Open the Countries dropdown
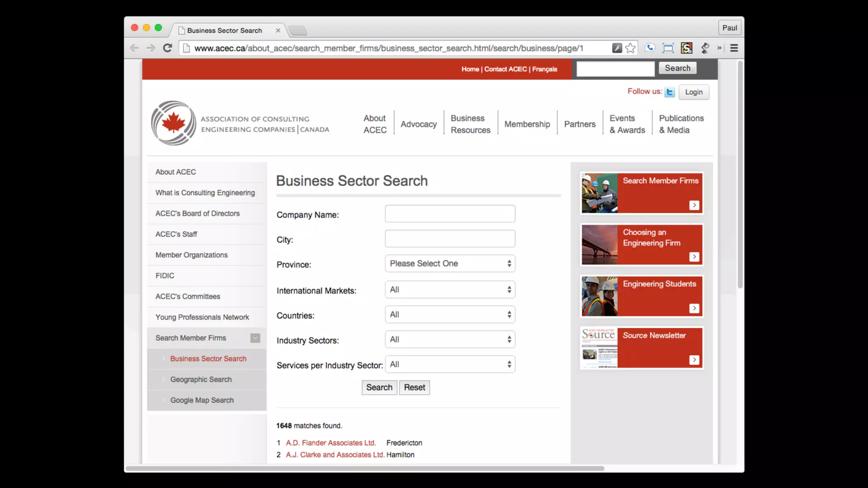The width and height of the screenshot is (868, 488). (450, 315)
